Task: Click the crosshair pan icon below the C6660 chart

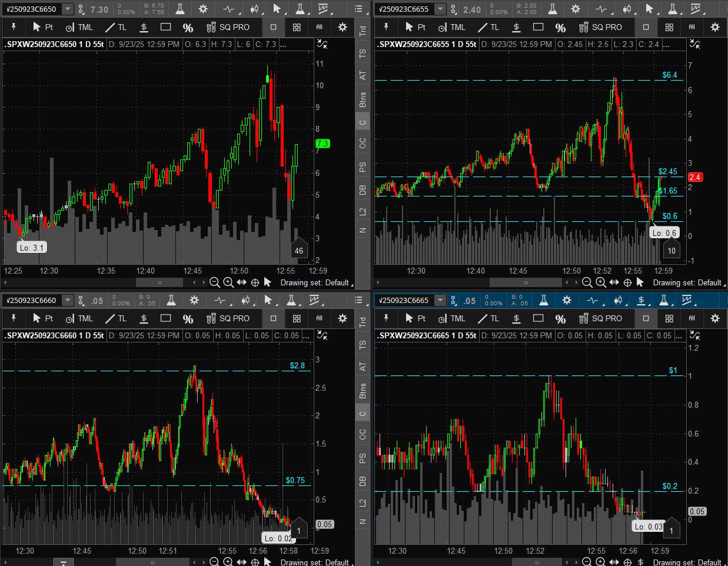Action: tap(255, 562)
